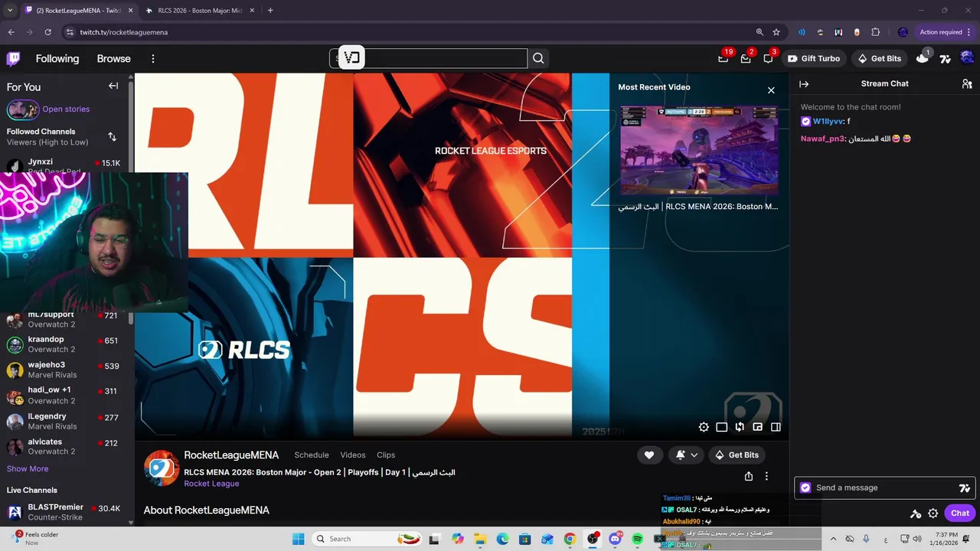The width and height of the screenshot is (980, 551).
Task: Switch to the Videos tab
Action: (353, 455)
